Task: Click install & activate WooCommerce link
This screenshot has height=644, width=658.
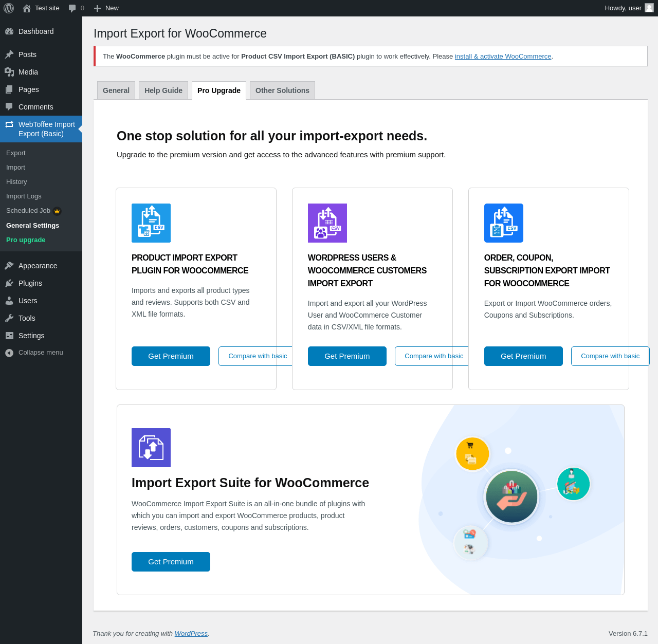Action: coord(503,57)
